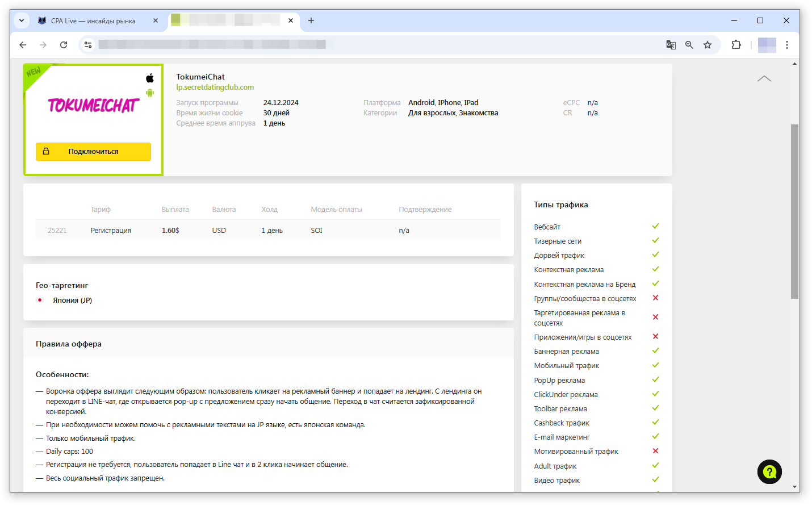
Task: Click the Контекстная реклама на Бренд row
Action: pyautogui.click(x=596, y=284)
